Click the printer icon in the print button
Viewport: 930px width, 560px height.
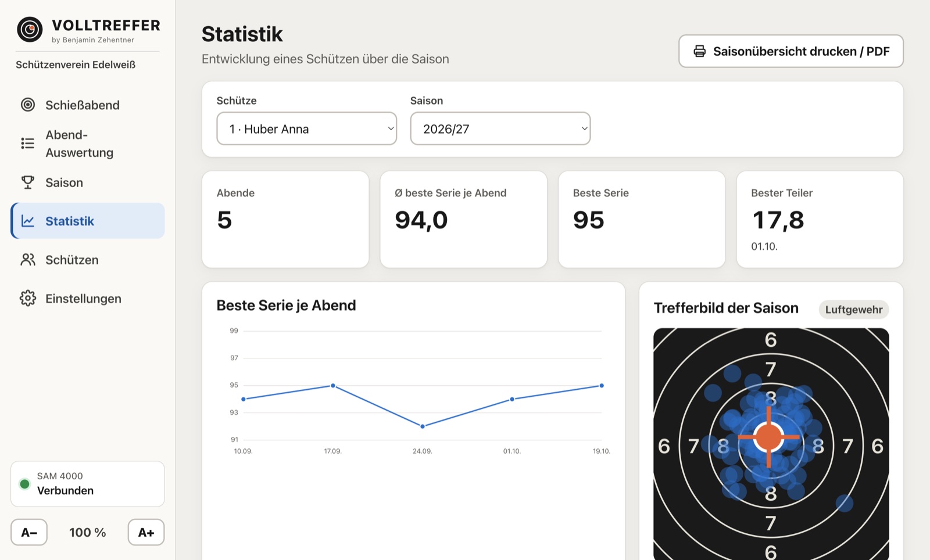[700, 51]
